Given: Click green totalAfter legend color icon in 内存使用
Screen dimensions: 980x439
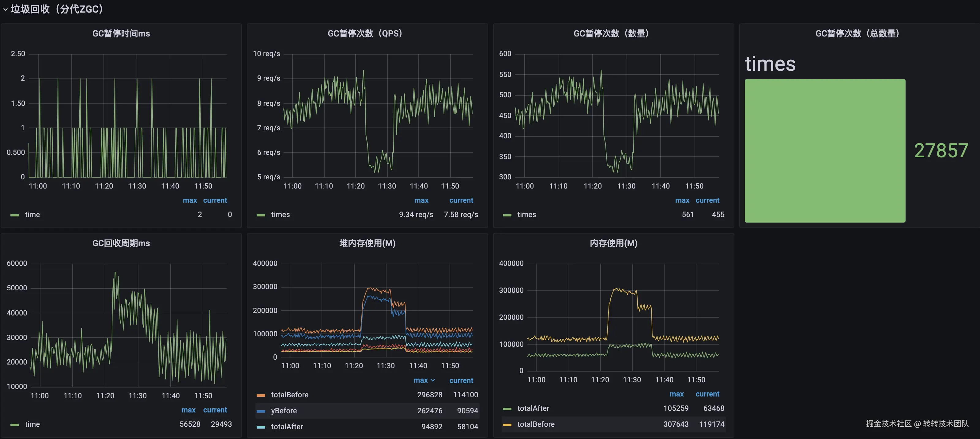Looking at the screenshot, I should pyautogui.click(x=507, y=409).
